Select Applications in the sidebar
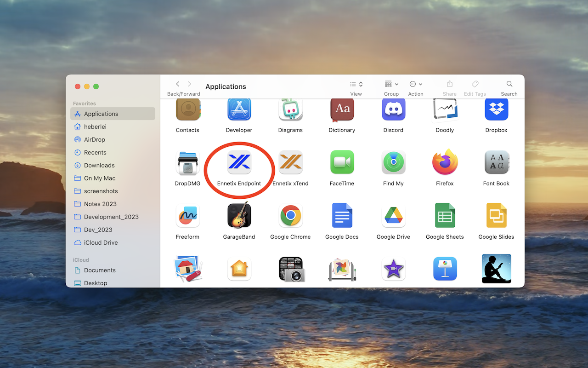Screen dimensions: 588x368 pos(113,114)
